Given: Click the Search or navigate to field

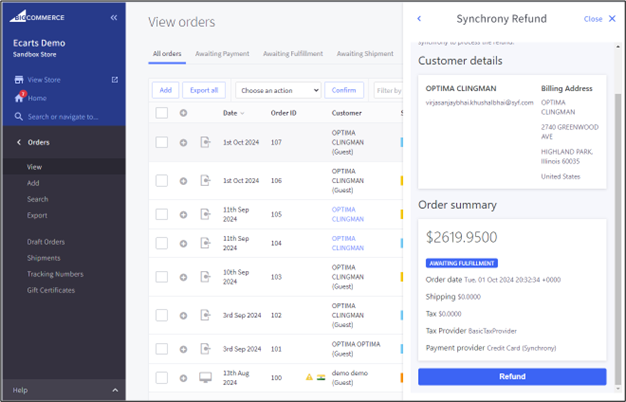Looking at the screenshot, I should tap(63, 117).
